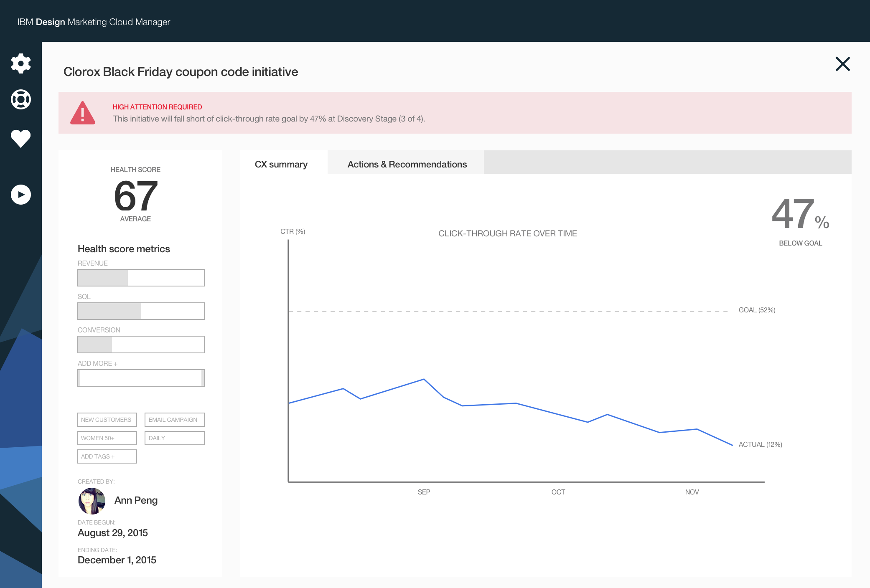Click the CTR (%) axis label

point(293,231)
